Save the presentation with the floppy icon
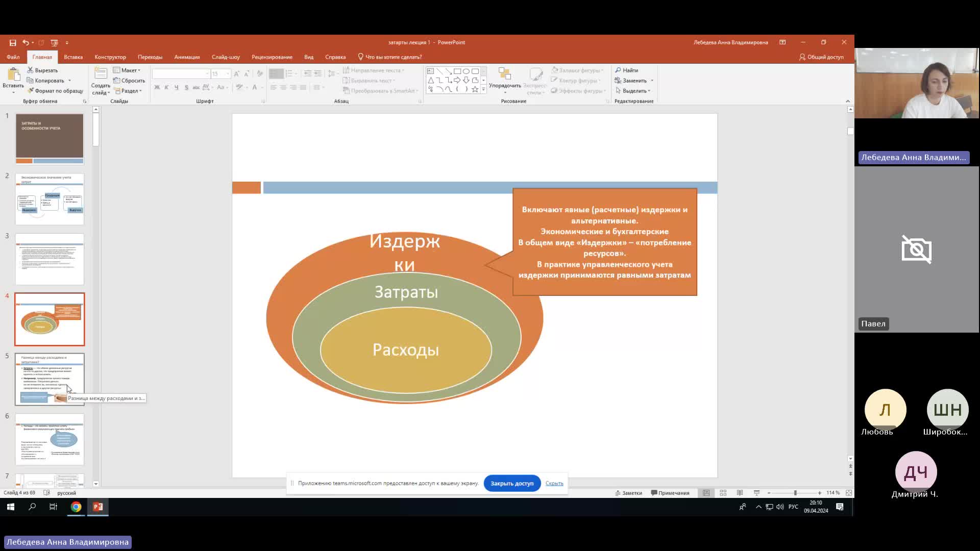 (12, 43)
